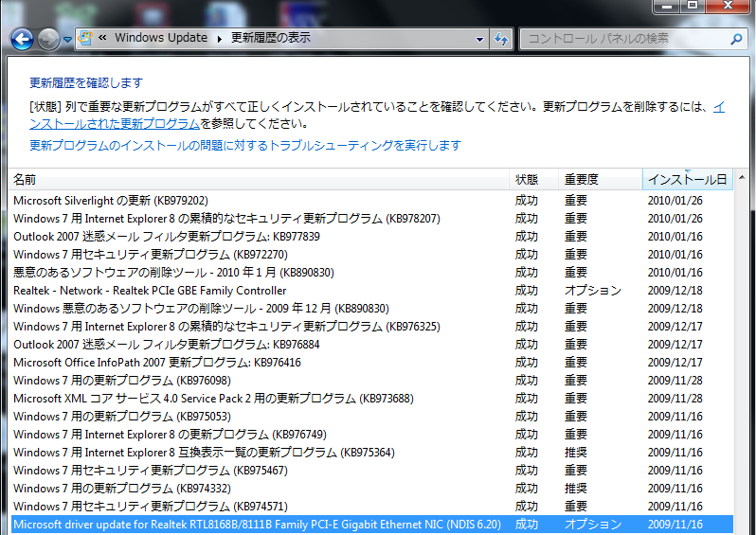Select Windows 7 update KB974332 row

pos(371,489)
